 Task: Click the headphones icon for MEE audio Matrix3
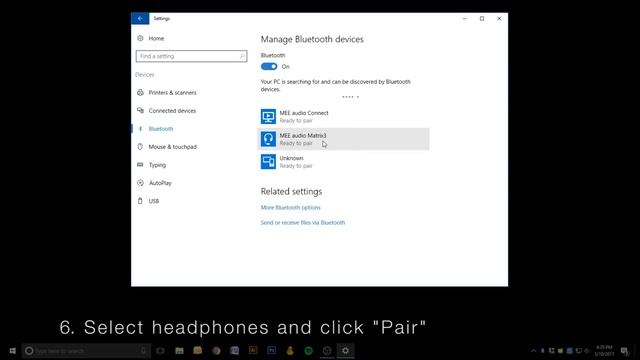click(x=268, y=139)
